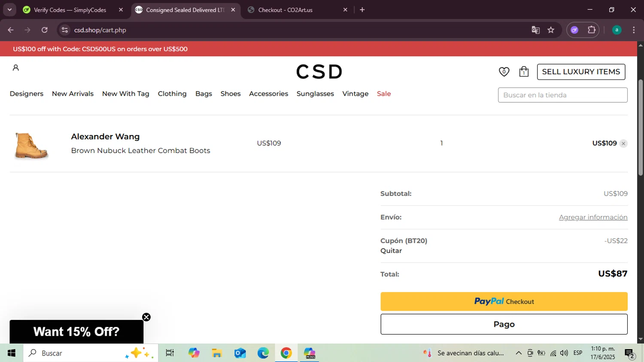Click the Pago button
Viewport: 644px width, 362px height.
point(504,324)
